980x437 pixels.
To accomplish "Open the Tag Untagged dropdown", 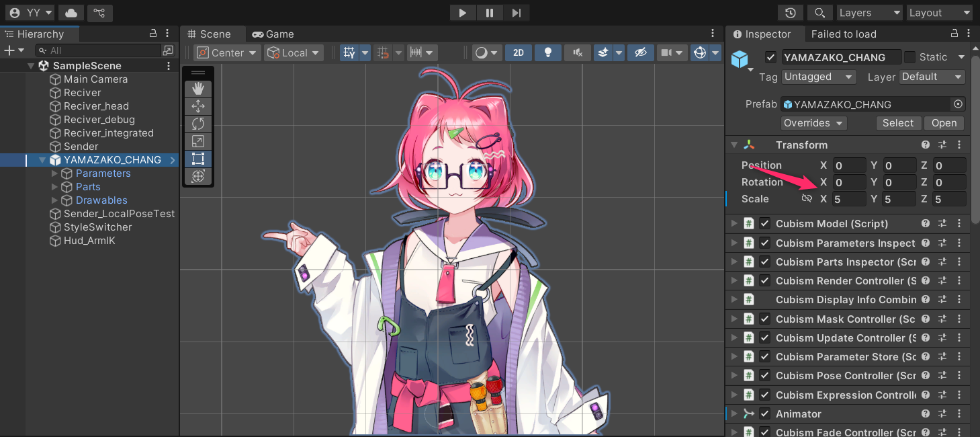I will [818, 77].
